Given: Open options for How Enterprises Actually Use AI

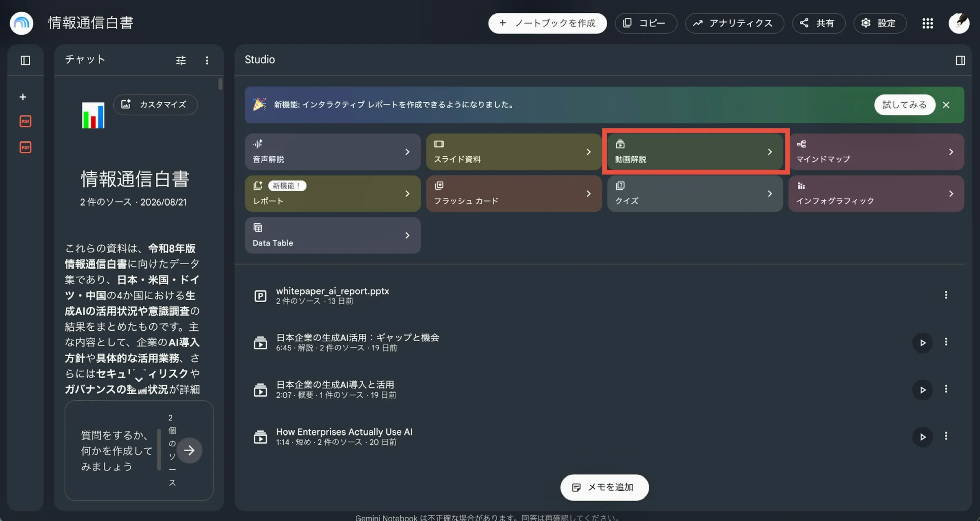Looking at the screenshot, I should tap(946, 436).
